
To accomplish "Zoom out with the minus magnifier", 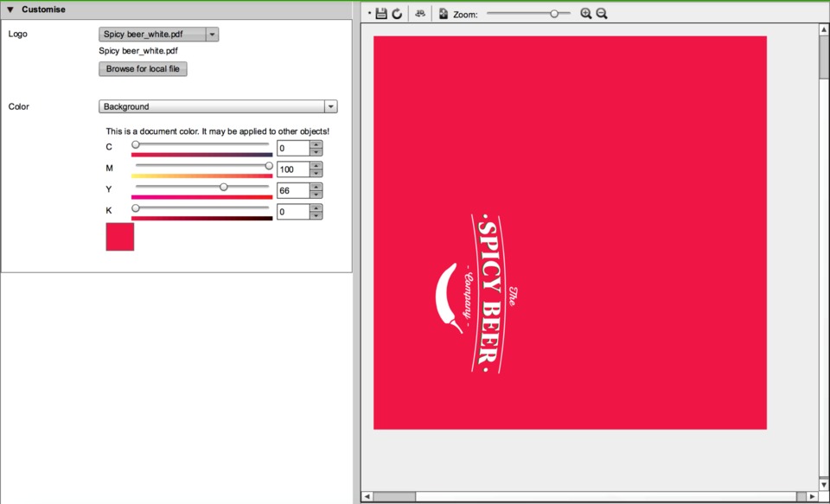I will (x=602, y=14).
